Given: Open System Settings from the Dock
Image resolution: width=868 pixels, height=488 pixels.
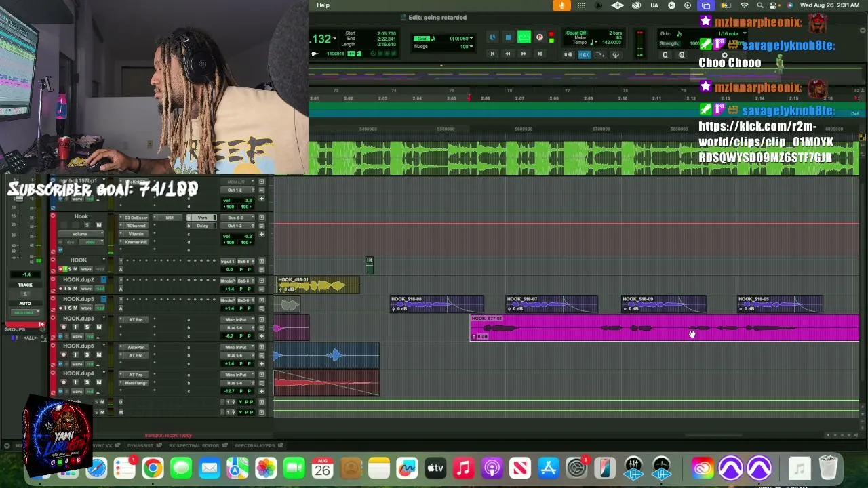Looking at the screenshot, I should 576,468.
